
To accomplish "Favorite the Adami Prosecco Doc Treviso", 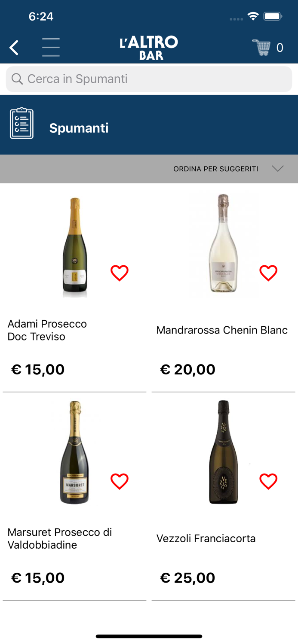I will click(120, 273).
